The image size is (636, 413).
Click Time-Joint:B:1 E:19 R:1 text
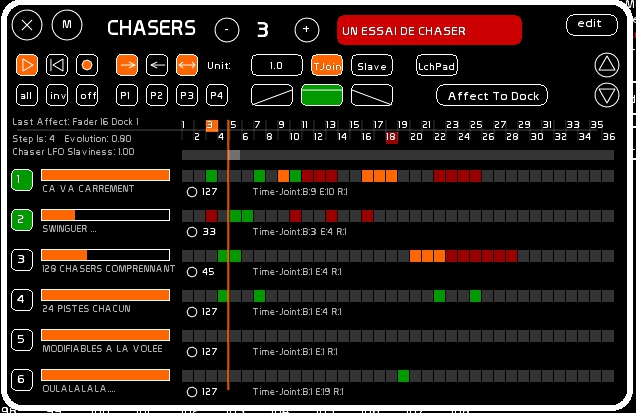[298, 392]
